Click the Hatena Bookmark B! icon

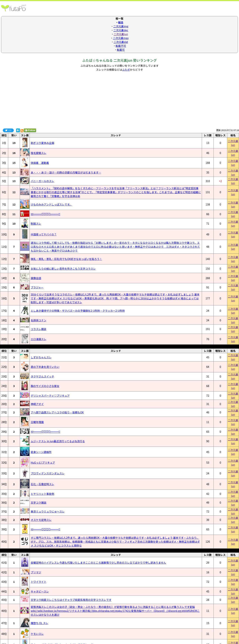pyautogui.click(x=18, y=130)
